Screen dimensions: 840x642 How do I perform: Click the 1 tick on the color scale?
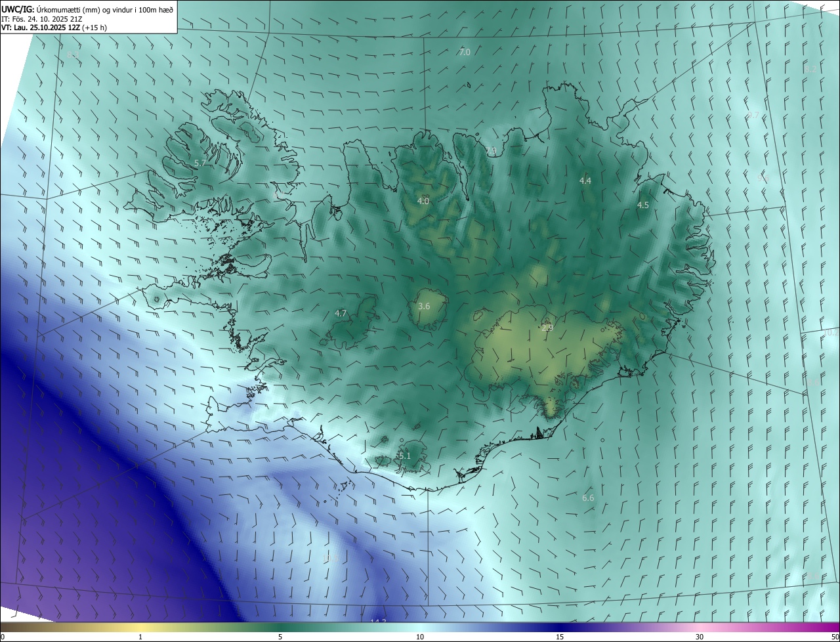(x=140, y=637)
